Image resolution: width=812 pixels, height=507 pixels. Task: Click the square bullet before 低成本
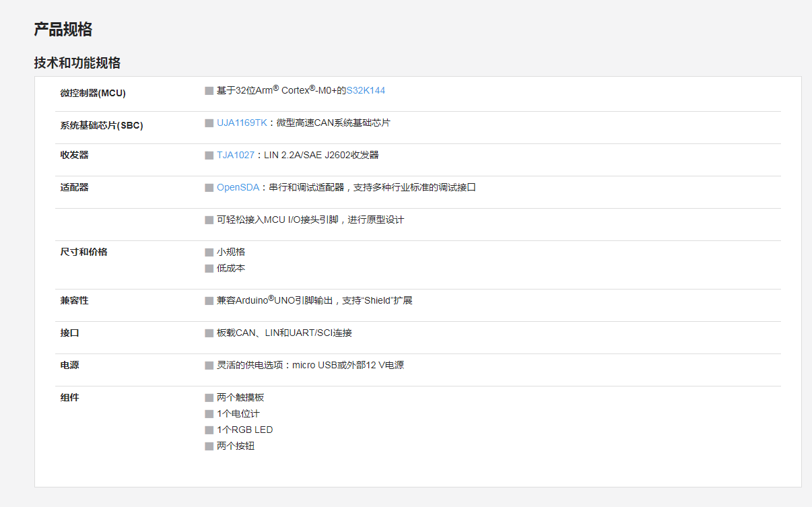pos(209,268)
